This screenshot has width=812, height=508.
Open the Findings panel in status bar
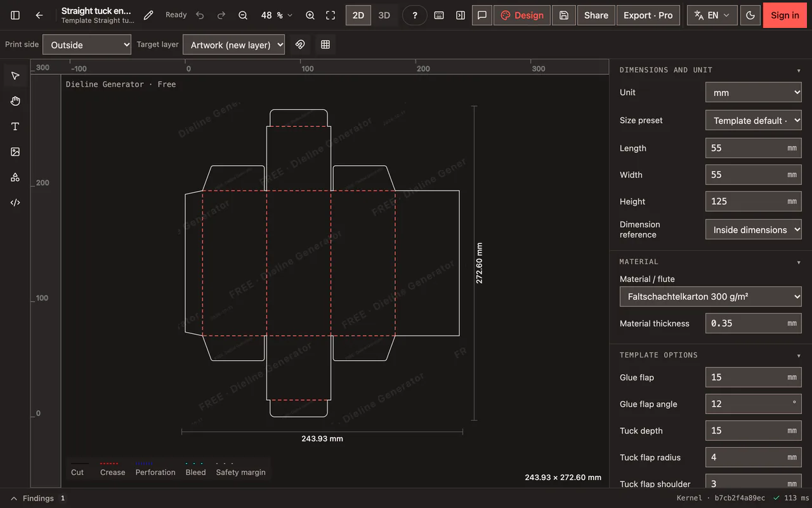click(38, 498)
